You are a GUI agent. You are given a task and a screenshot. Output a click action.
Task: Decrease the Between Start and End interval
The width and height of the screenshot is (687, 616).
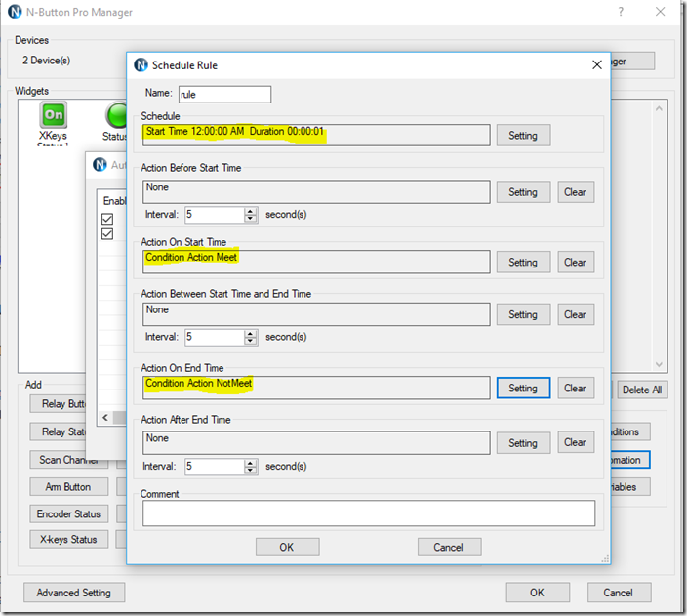tap(250, 341)
